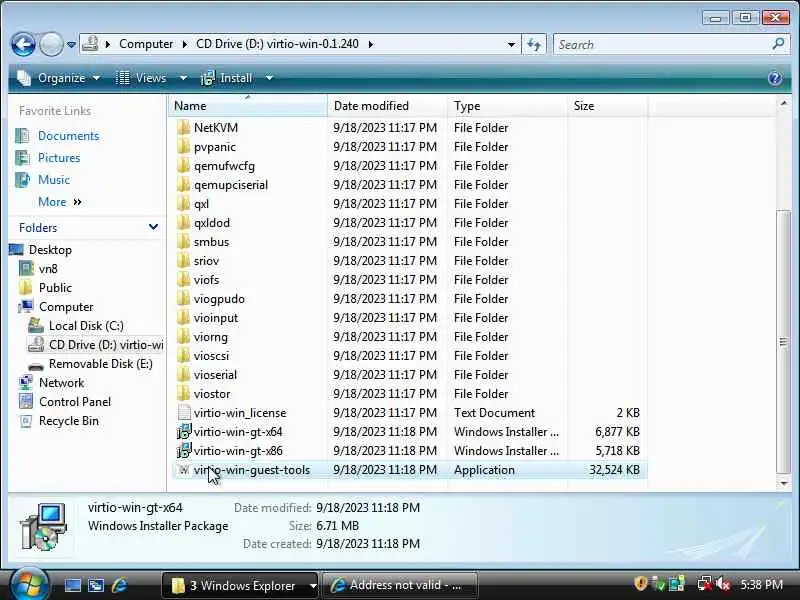The width and height of the screenshot is (800, 600).
Task: Click the virtio-win-gt-x64 installer icon
Action: [x=184, y=432]
